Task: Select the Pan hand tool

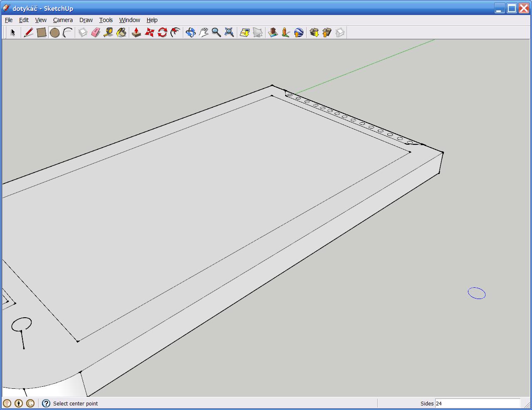Action: click(203, 32)
